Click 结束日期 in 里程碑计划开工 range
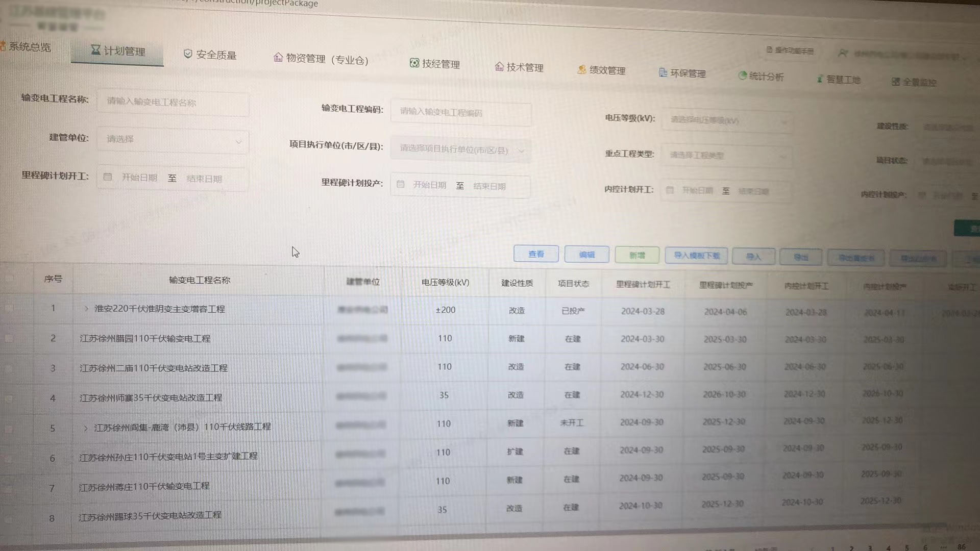This screenshot has width=980, height=551. [204, 179]
